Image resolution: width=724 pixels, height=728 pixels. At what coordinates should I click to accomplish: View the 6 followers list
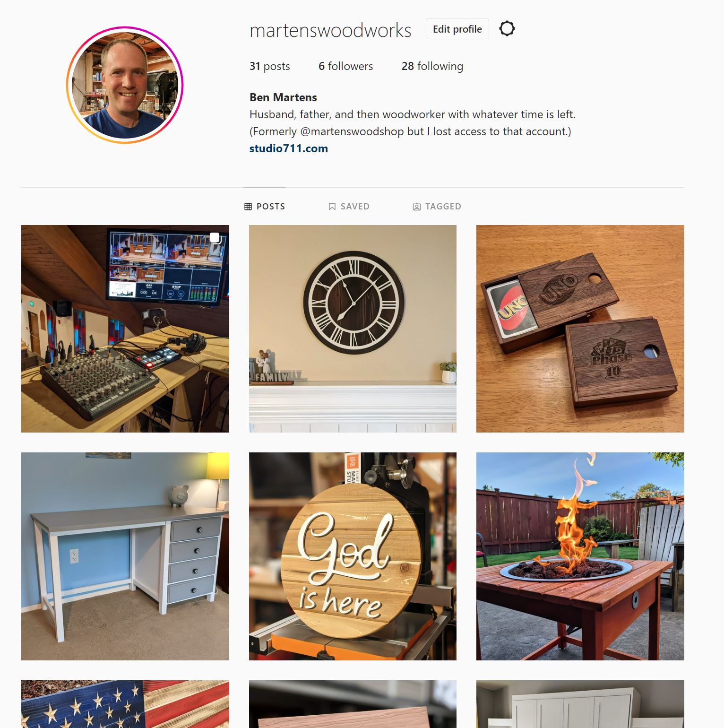(346, 66)
